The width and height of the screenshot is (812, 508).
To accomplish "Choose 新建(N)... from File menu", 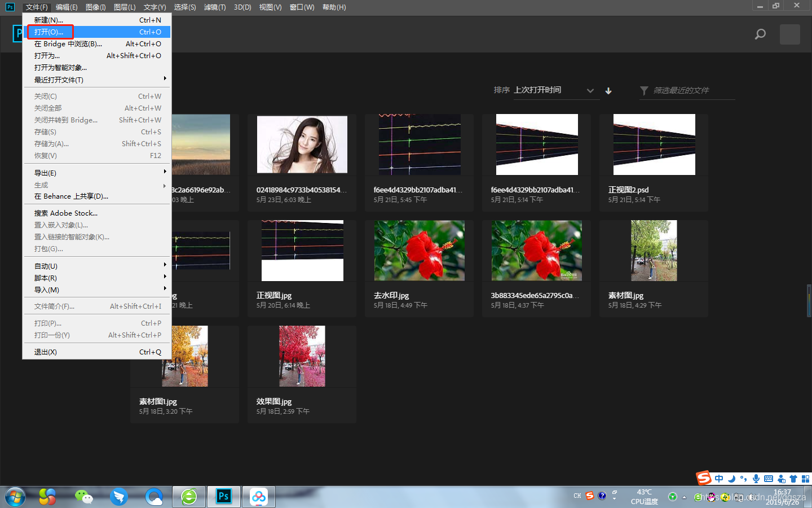I will [x=96, y=20].
